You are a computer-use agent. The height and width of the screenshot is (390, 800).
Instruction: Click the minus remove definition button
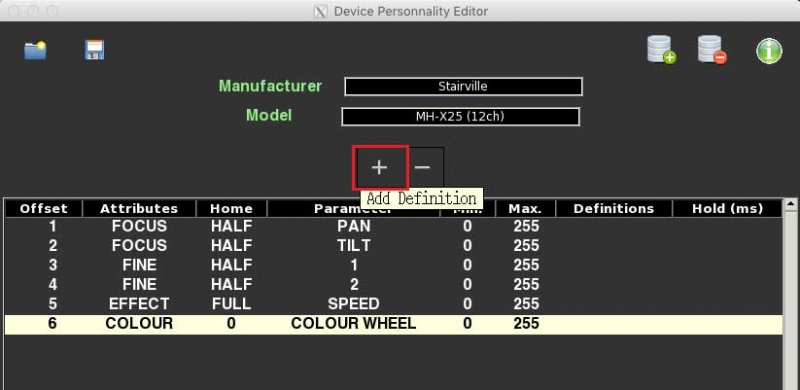pos(422,167)
